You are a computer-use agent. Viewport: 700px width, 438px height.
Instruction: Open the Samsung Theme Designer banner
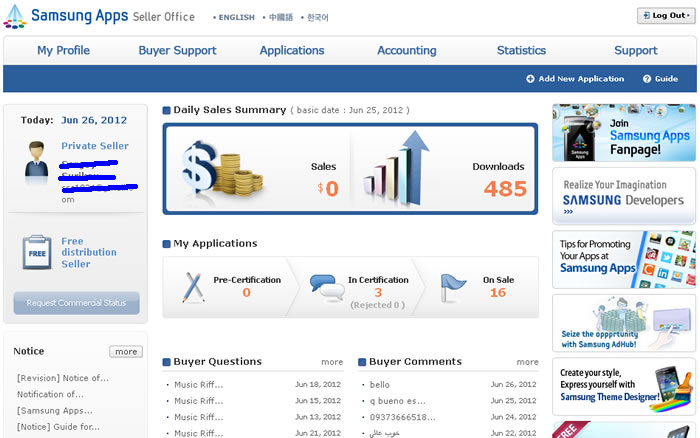click(x=624, y=386)
